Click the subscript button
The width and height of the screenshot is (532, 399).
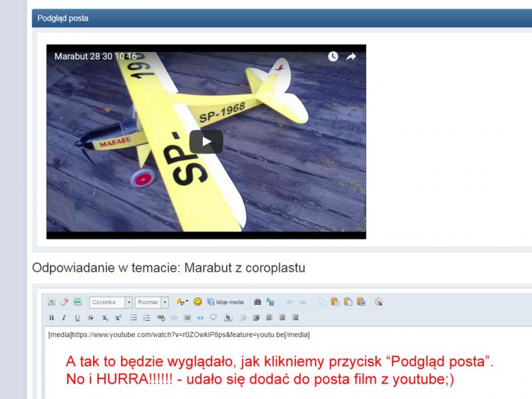coord(105,317)
